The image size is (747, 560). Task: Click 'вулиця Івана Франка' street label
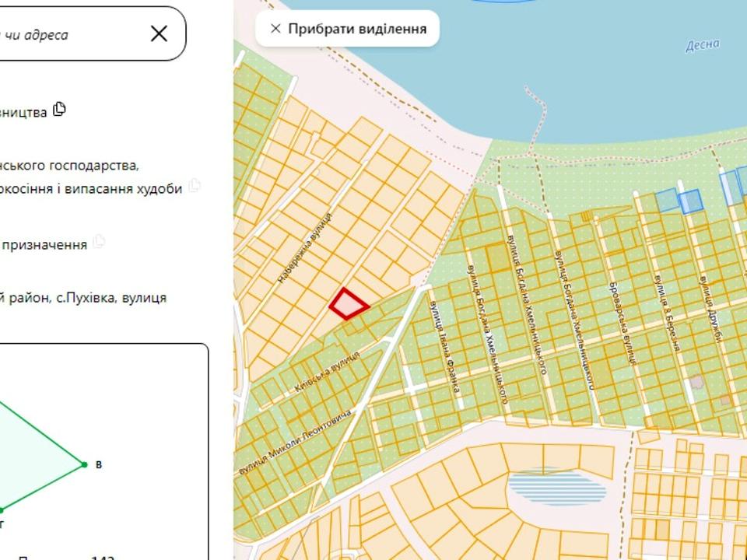444,348
